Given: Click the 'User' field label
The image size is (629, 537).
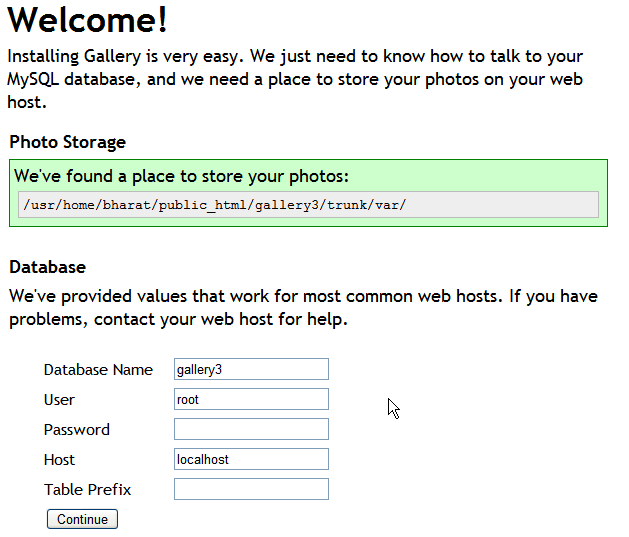Looking at the screenshot, I should 59,400.
